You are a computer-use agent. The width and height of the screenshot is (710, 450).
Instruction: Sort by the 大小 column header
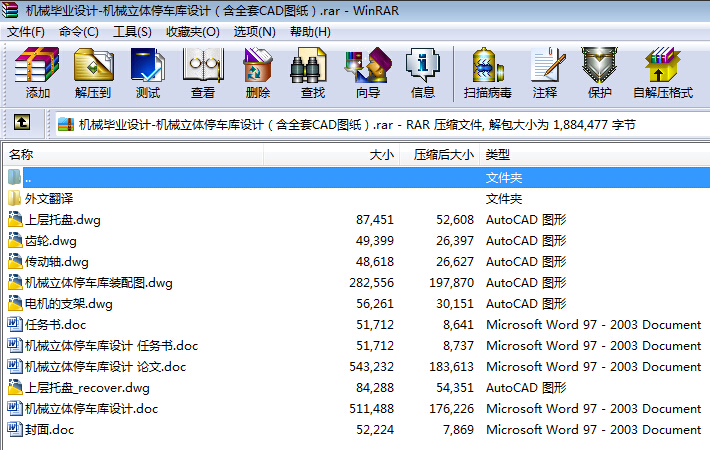click(331, 155)
